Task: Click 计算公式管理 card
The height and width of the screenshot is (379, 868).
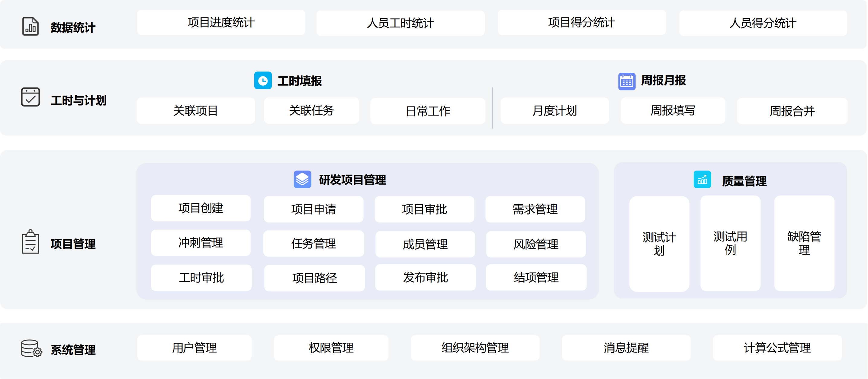Action: [x=777, y=348]
